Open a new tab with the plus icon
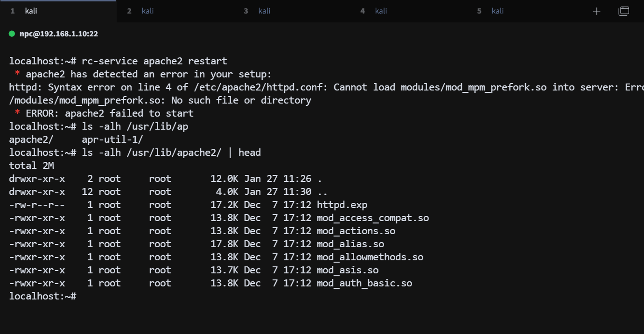Viewport: 644px width, 334px height. [596, 11]
